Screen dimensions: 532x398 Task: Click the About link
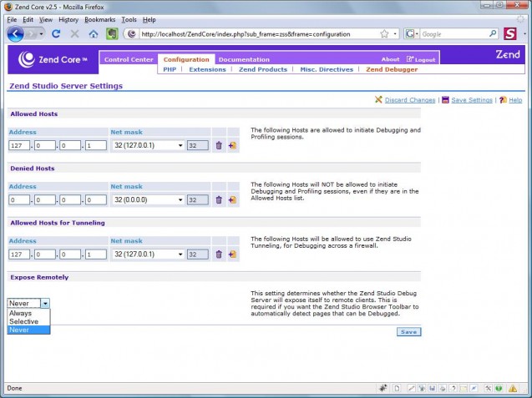coord(391,59)
